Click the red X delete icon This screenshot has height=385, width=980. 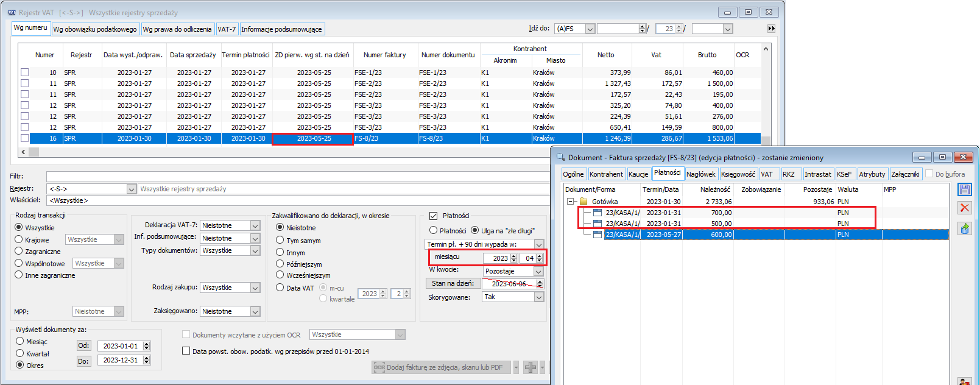point(965,208)
